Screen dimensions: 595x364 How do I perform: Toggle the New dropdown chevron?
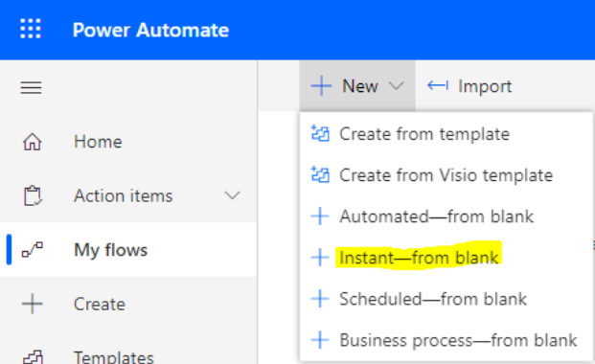pyautogui.click(x=396, y=86)
